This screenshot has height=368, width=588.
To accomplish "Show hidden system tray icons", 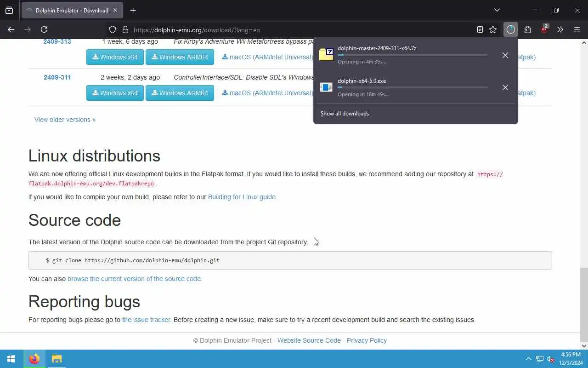I will click(528, 359).
